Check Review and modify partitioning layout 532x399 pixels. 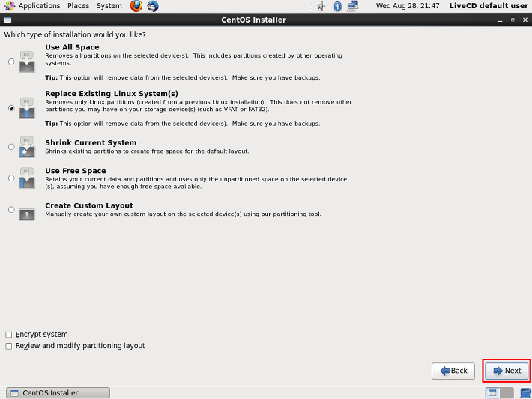pos(9,346)
